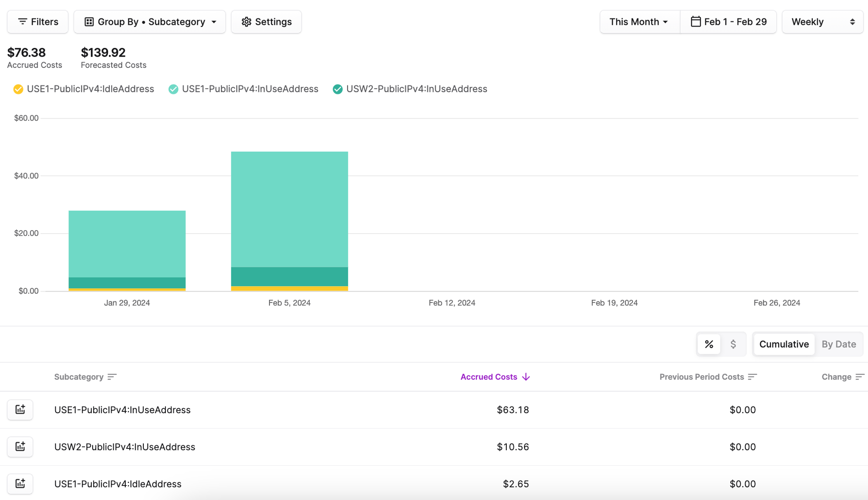
Task: Click the sort icon on the Subcategory column
Action: pos(112,377)
